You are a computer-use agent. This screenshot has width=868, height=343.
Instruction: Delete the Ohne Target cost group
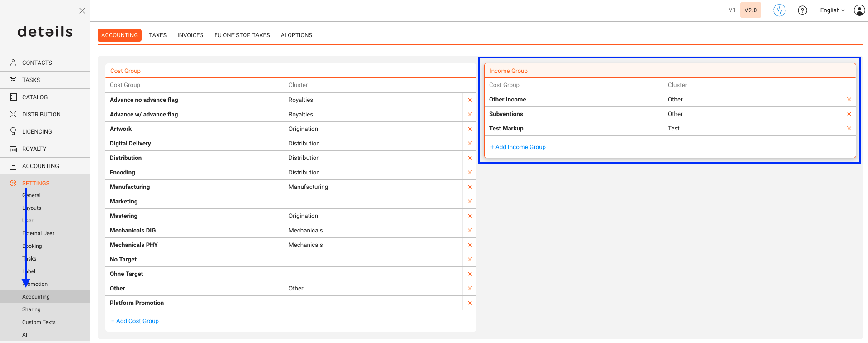[x=470, y=274]
